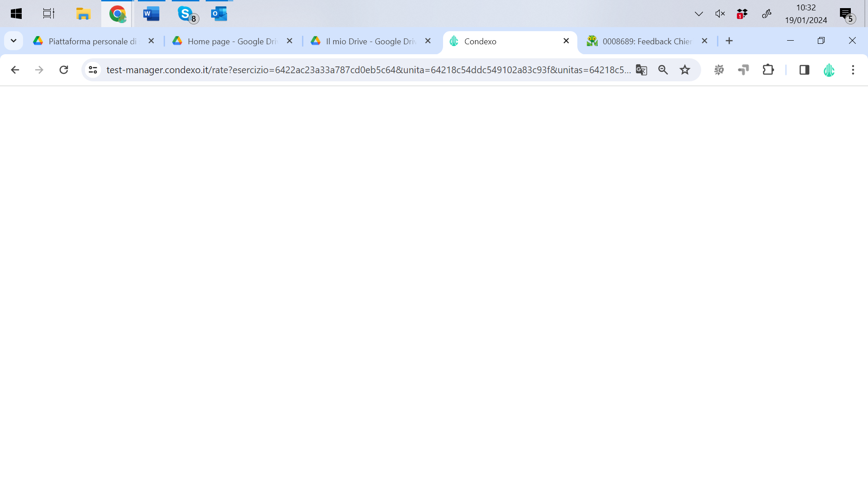Toggle the muted speaker volume icon

pyautogui.click(x=720, y=14)
